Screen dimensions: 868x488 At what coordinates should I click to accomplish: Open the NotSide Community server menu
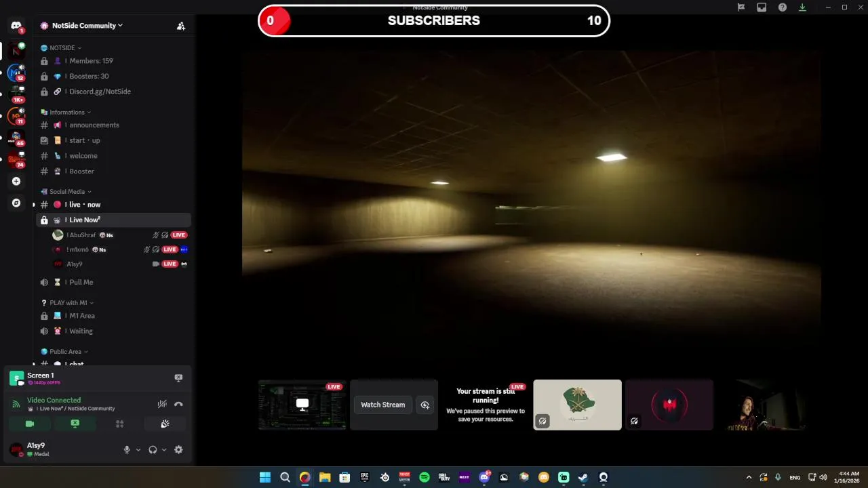(x=87, y=26)
